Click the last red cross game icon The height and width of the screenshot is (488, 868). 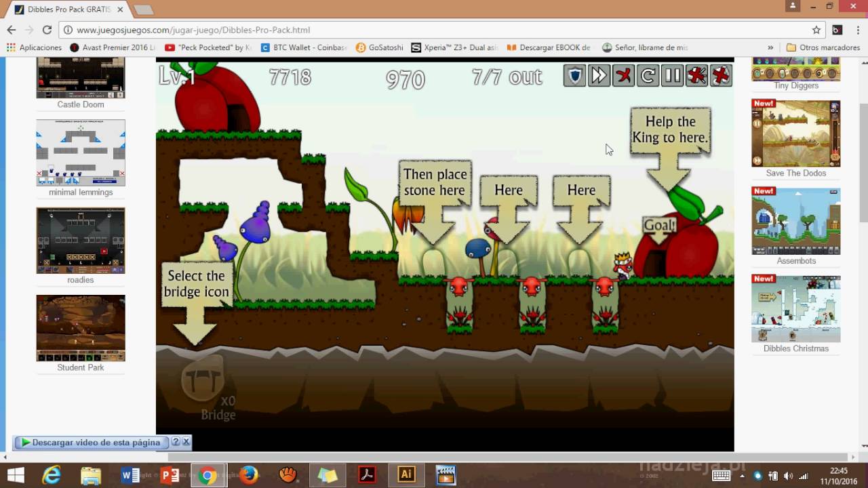coord(721,76)
